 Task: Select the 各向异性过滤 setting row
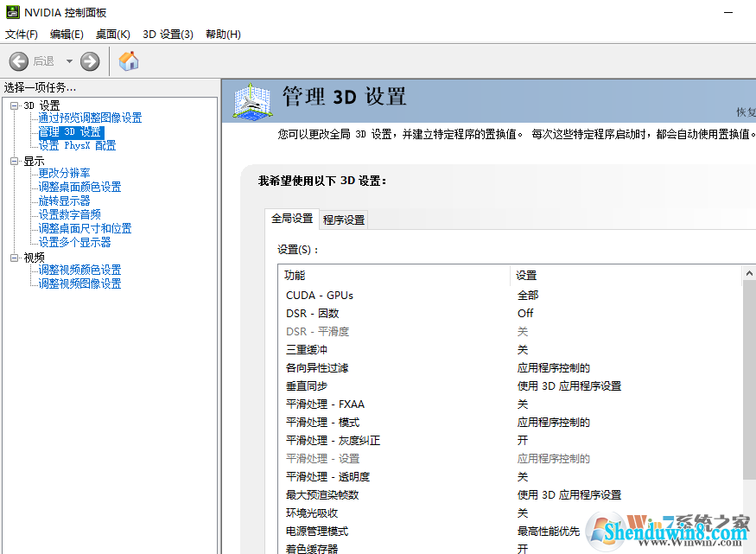coord(510,368)
